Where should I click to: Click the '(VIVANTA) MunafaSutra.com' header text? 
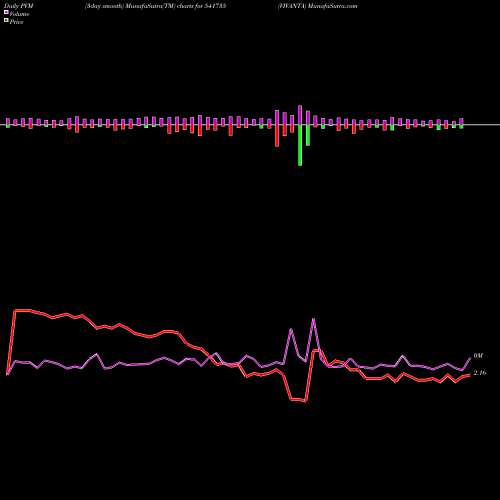click(317, 6)
